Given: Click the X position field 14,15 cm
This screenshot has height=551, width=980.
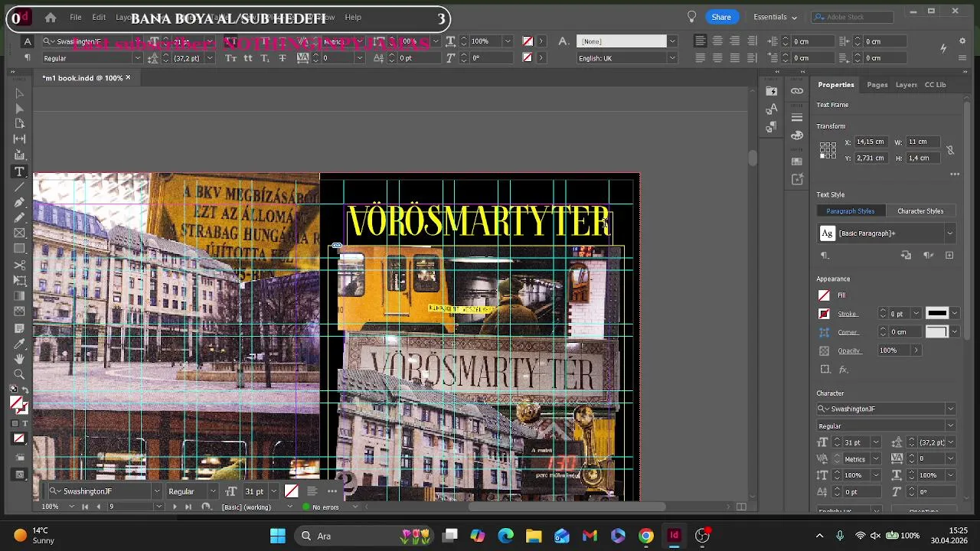Looking at the screenshot, I should [871, 142].
